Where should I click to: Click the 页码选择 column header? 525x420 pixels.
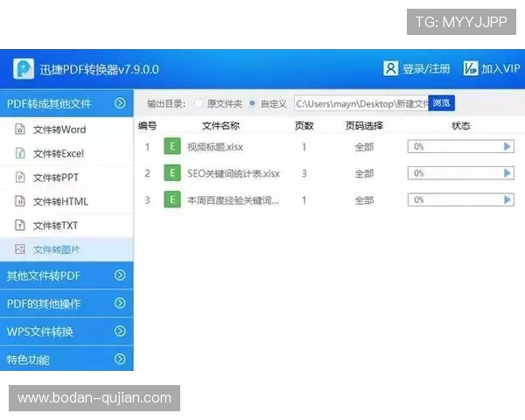(364, 126)
